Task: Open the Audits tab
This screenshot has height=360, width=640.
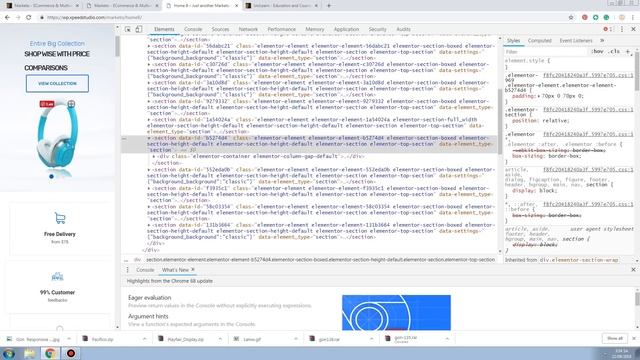Action: pos(403,29)
